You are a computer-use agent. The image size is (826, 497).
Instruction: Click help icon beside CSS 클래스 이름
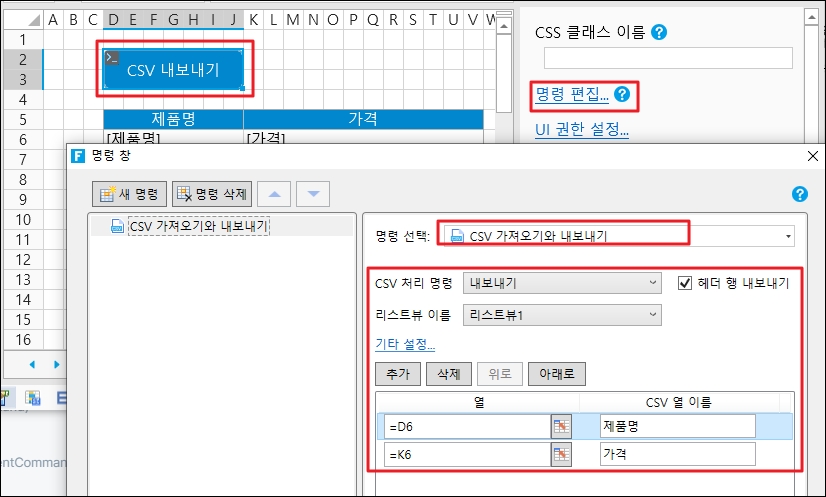point(659,32)
